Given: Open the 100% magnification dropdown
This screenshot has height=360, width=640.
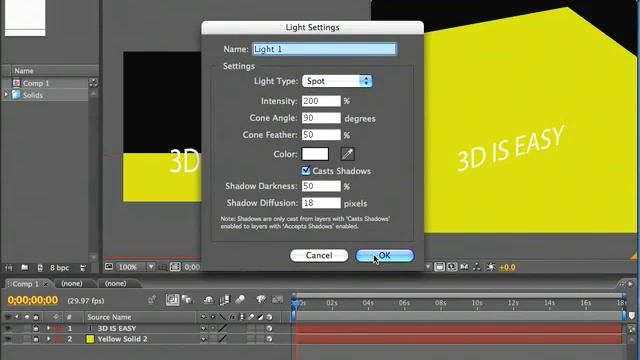Looking at the screenshot, I should (136, 267).
